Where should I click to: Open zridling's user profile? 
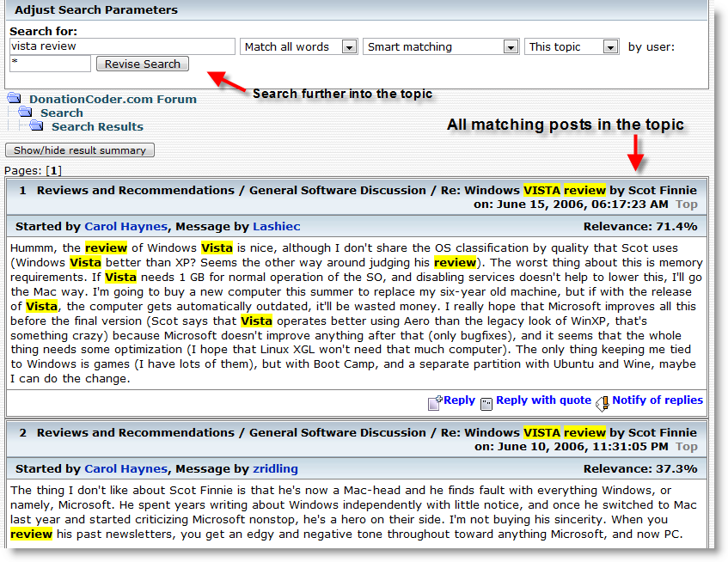(275, 468)
